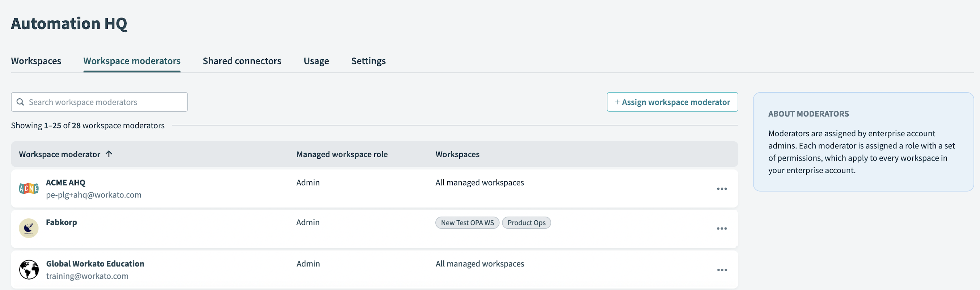Viewport: 980px width, 290px height.
Task: Click the Global Workato Education globe avatar
Action: tap(29, 269)
